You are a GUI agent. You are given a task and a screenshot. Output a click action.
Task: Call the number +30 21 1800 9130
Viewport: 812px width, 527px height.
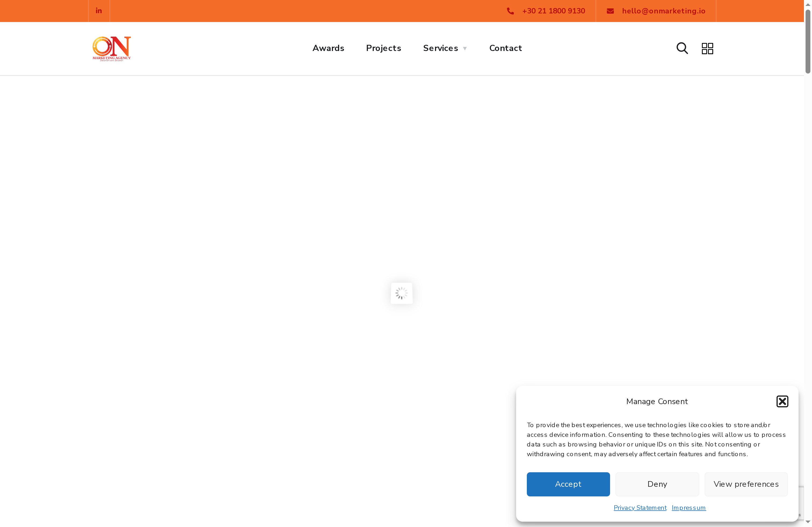point(553,10)
